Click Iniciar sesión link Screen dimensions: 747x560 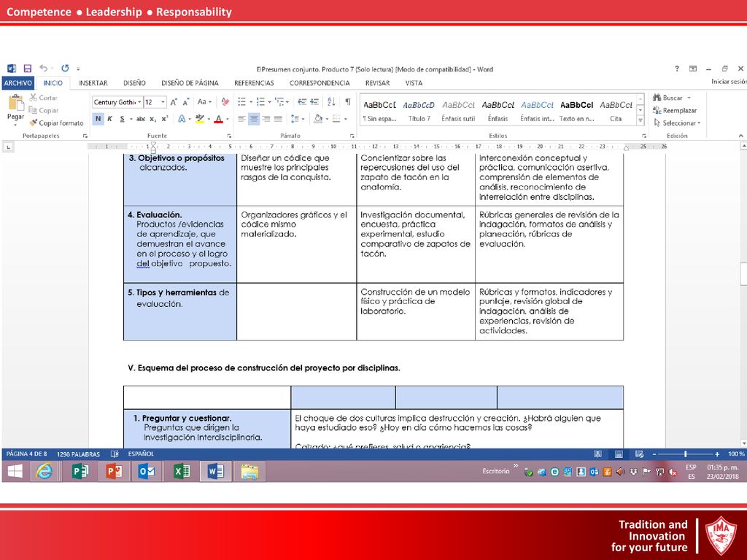pos(729,82)
